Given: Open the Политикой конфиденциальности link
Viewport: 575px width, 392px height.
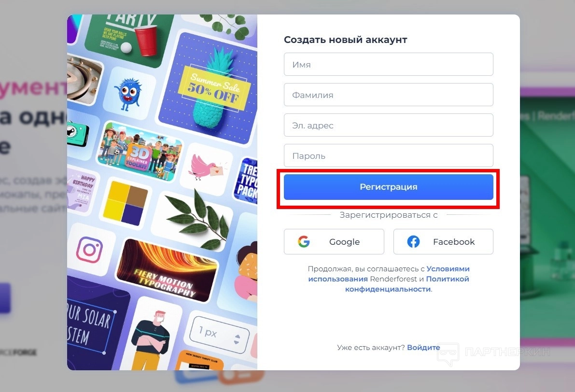Looking at the screenshot, I should [x=407, y=284].
